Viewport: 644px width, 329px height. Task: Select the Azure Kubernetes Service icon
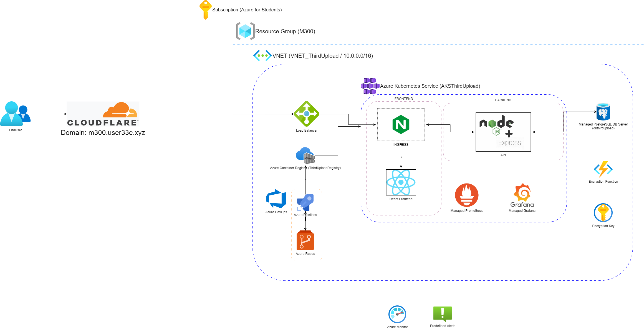(x=370, y=86)
